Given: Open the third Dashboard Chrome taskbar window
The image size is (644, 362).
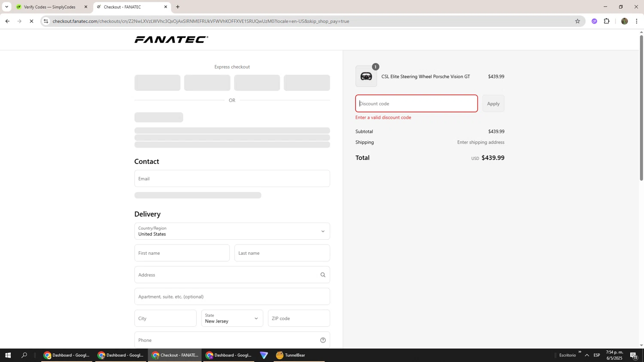Looking at the screenshot, I should (x=229, y=355).
